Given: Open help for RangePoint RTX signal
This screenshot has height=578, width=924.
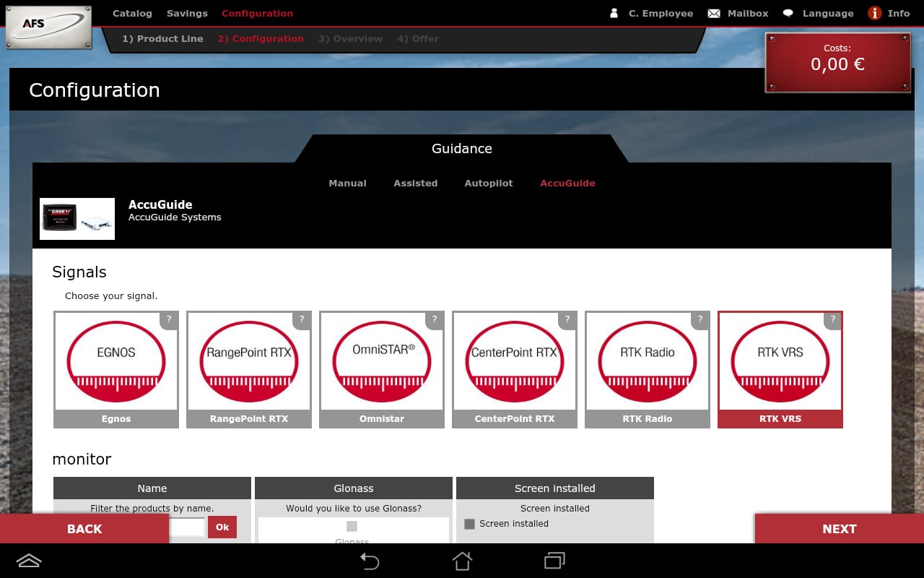Looking at the screenshot, I should 302,320.
